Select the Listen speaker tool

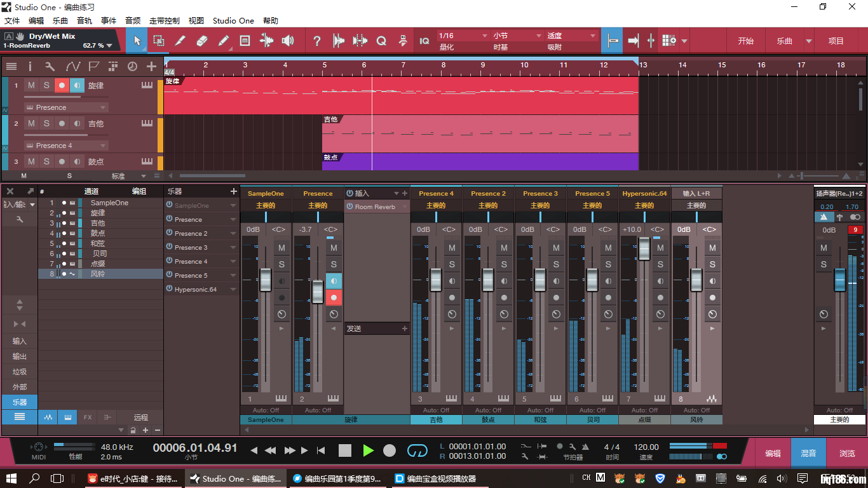(288, 41)
